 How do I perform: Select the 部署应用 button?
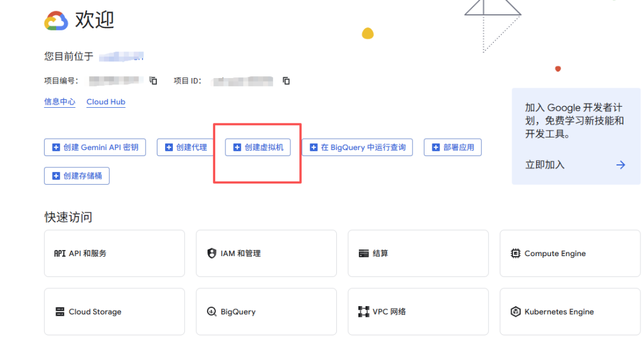point(453,147)
